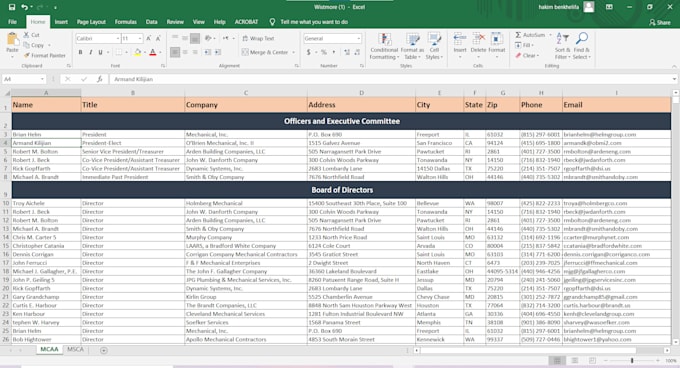
Task: Collapse the ribbon with the chevron
Action: 674,66
